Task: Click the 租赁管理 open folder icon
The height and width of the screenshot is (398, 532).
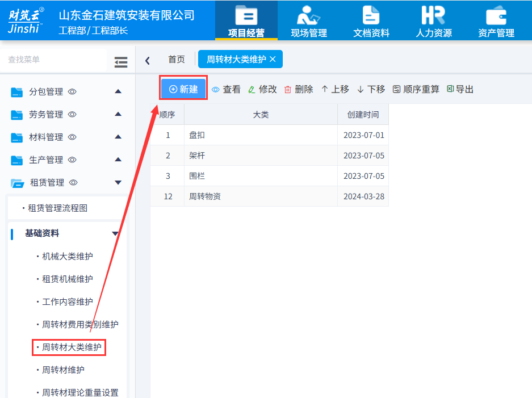Action: (17, 183)
